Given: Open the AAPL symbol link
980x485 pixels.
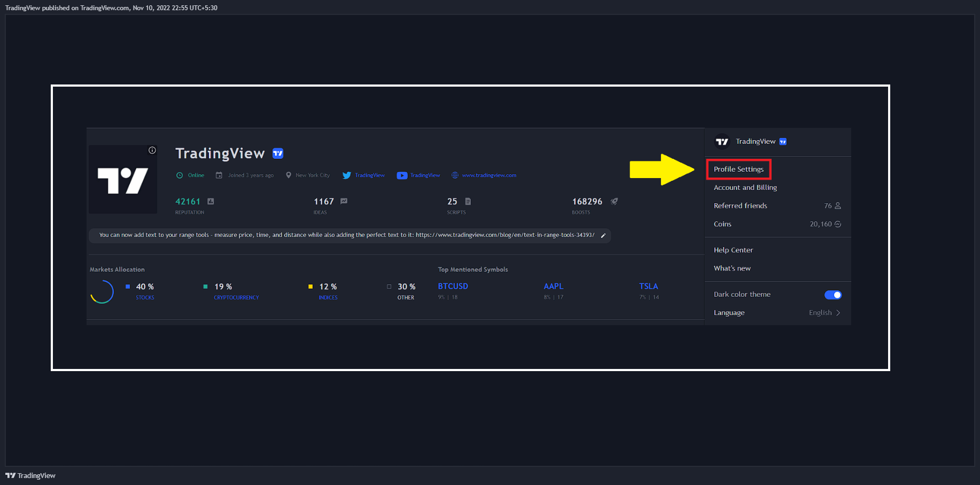Looking at the screenshot, I should pos(554,287).
